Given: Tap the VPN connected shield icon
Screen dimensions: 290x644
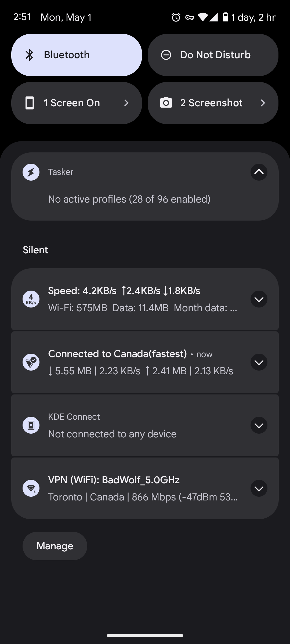Looking at the screenshot, I should pyautogui.click(x=31, y=362).
